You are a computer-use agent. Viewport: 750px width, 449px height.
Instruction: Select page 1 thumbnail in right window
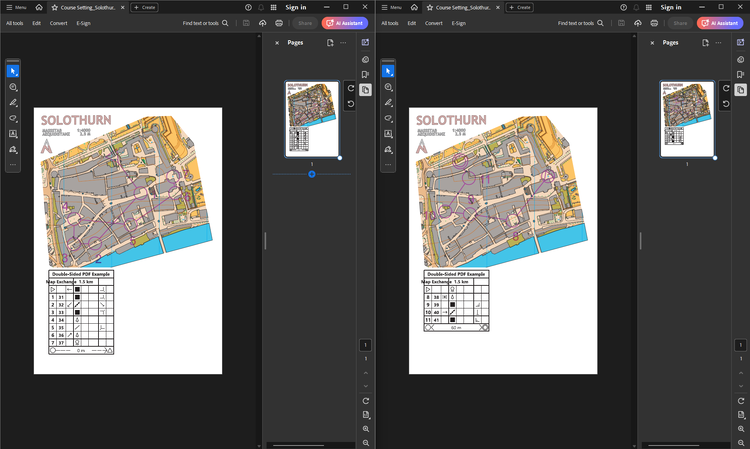(687, 119)
